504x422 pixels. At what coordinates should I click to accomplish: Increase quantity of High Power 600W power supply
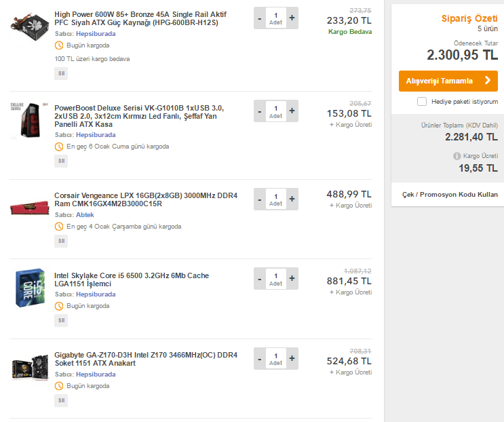292,17
